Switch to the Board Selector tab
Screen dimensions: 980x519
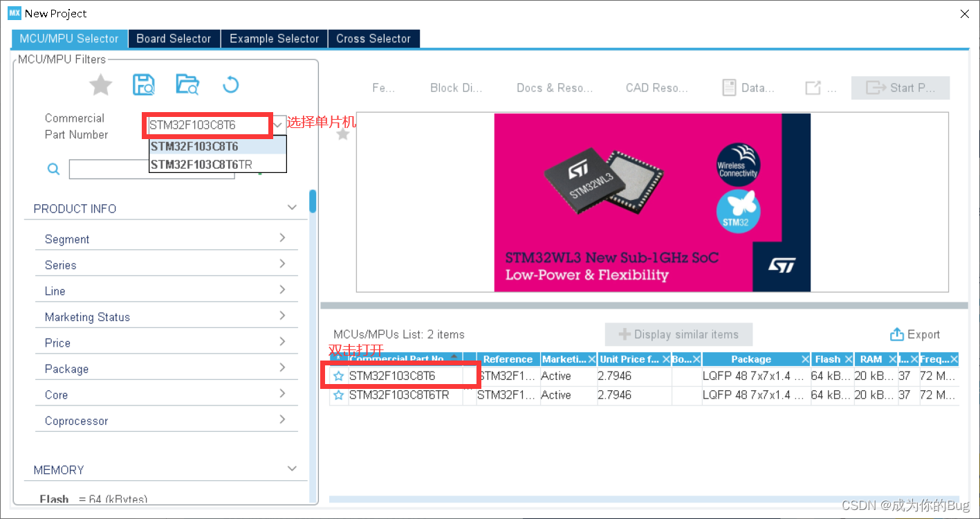click(174, 39)
